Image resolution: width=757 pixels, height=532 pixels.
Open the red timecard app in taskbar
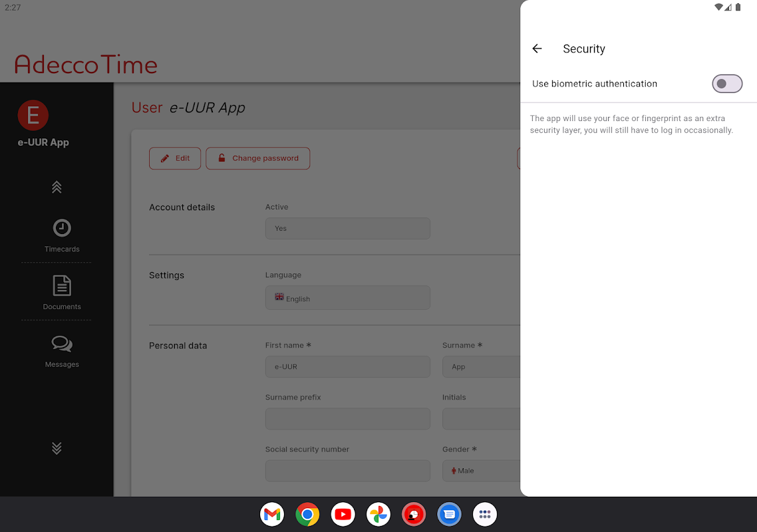coord(414,515)
